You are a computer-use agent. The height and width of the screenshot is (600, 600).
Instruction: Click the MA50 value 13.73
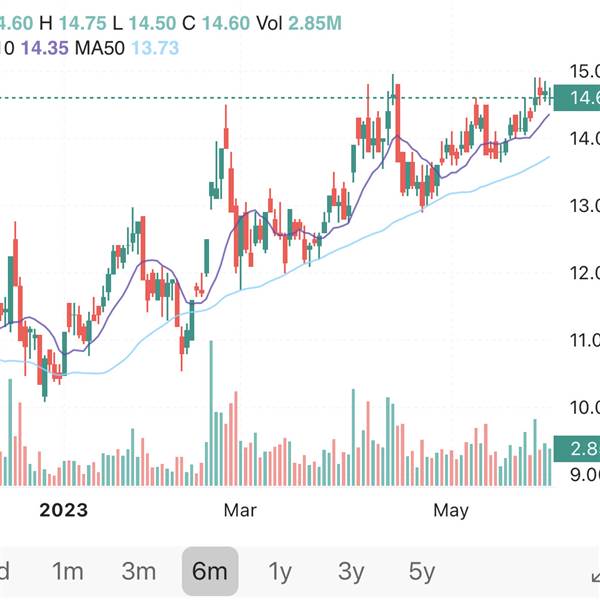coord(155,48)
